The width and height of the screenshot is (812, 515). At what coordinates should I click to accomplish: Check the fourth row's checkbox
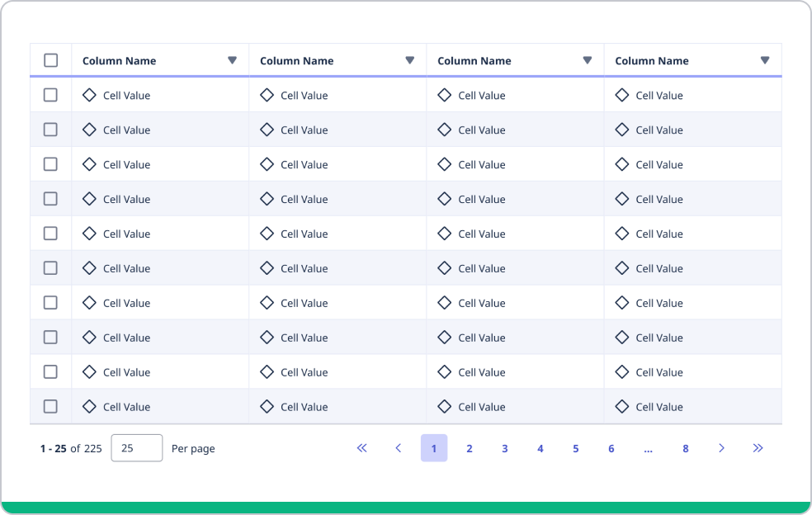(51, 199)
